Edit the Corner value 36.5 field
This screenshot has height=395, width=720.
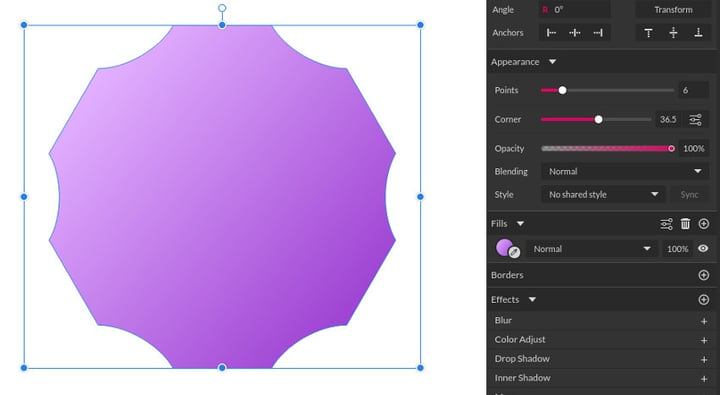pos(668,119)
